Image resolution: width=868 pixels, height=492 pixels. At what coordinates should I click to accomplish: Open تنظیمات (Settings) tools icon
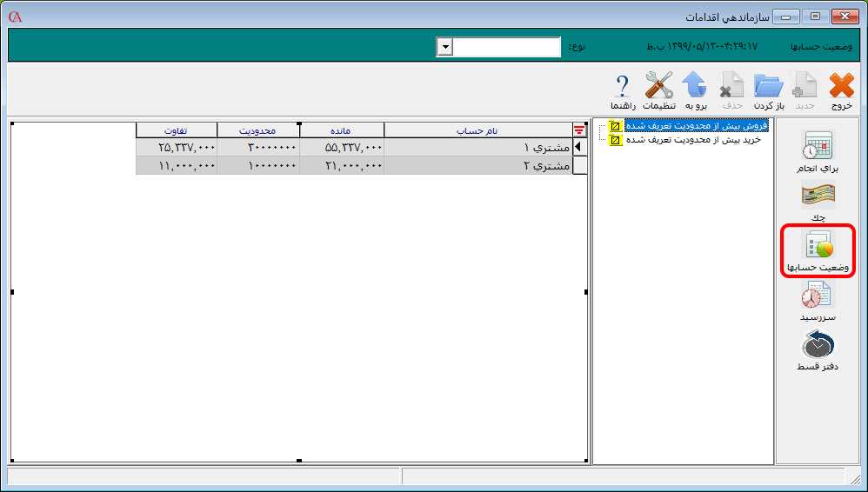(658, 89)
